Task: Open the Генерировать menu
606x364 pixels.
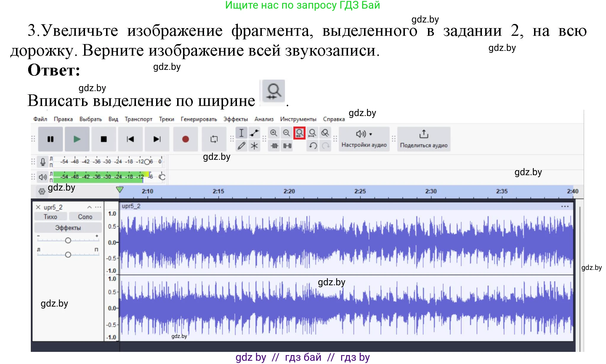Action: tap(198, 119)
